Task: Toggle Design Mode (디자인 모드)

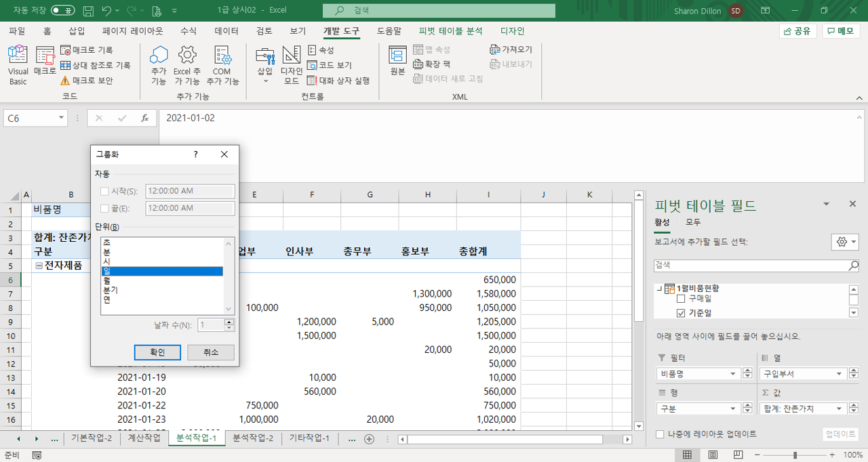Action: click(x=292, y=65)
